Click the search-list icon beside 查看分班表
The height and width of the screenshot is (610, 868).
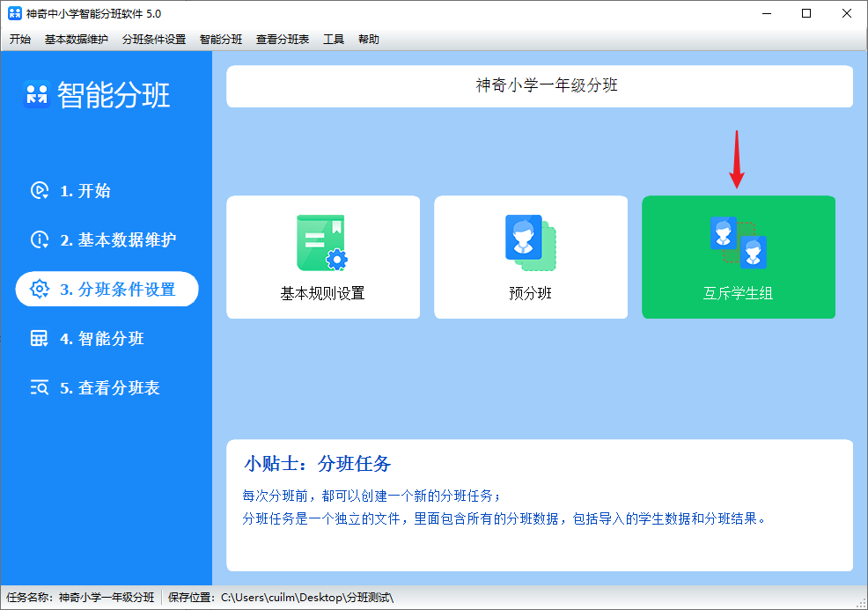(x=40, y=388)
